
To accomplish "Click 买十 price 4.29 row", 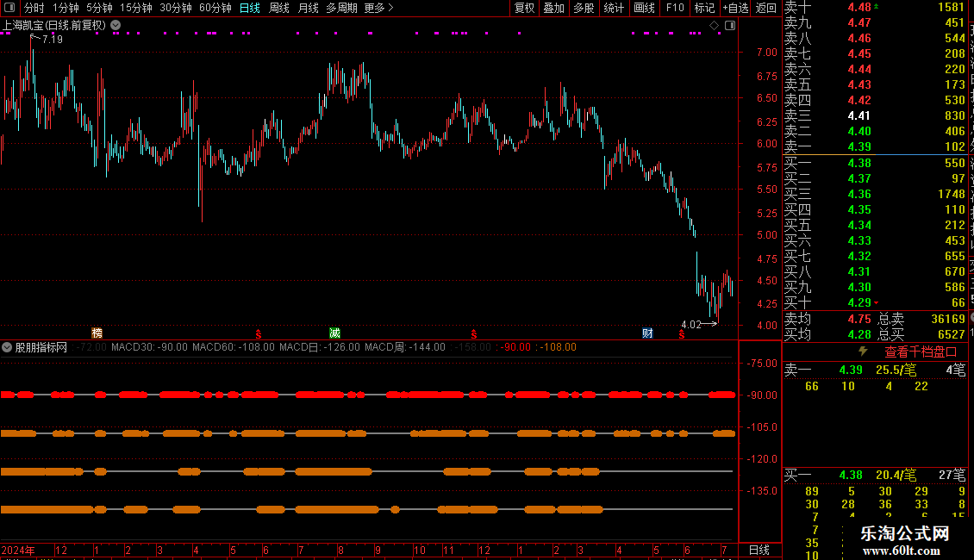I will [875, 302].
